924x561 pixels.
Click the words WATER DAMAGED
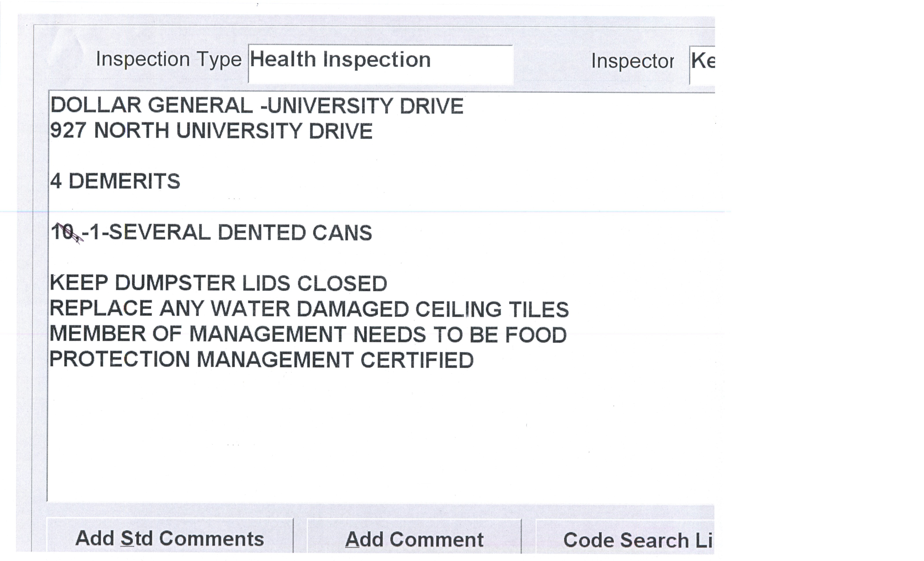pos(309,309)
